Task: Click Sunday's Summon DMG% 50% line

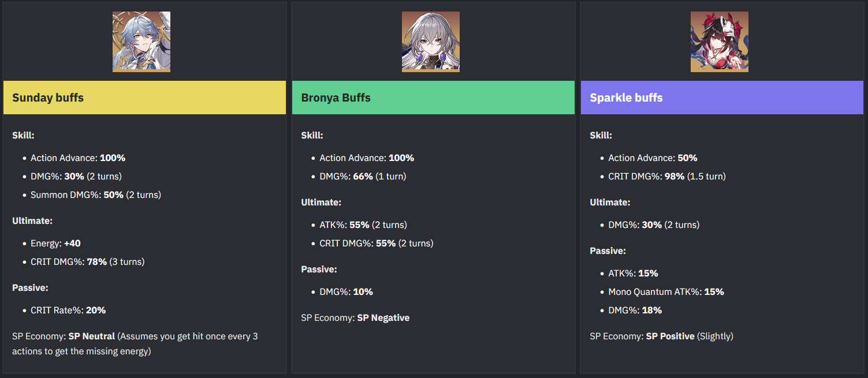Action: [96, 195]
